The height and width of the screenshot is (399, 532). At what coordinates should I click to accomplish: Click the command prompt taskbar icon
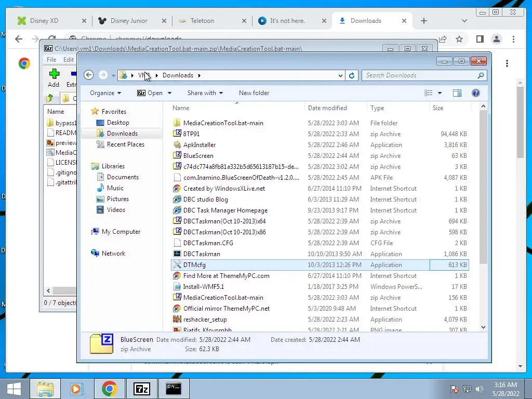pyautogui.click(x=174, y=389)
